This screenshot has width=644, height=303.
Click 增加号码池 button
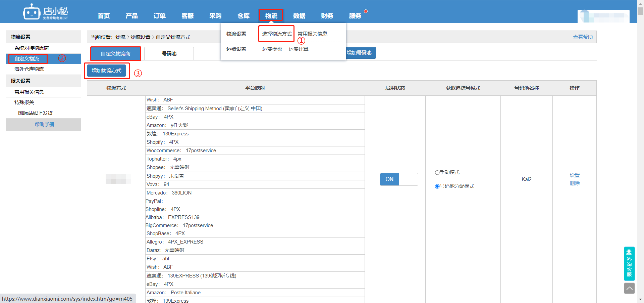(x=359, y=53)
